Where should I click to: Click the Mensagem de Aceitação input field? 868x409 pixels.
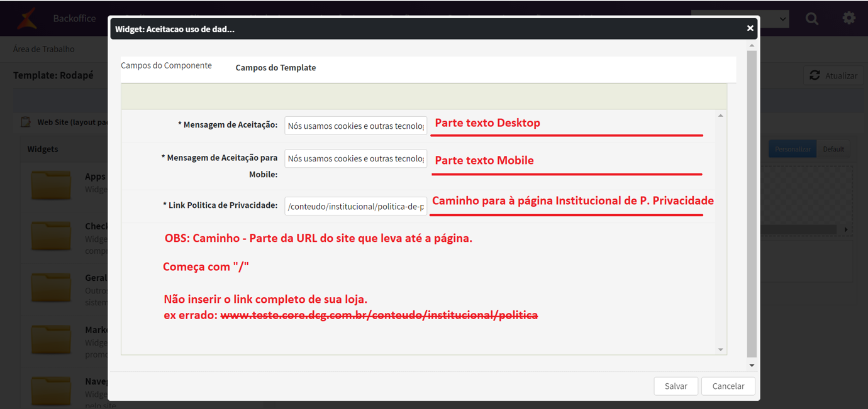355,126
